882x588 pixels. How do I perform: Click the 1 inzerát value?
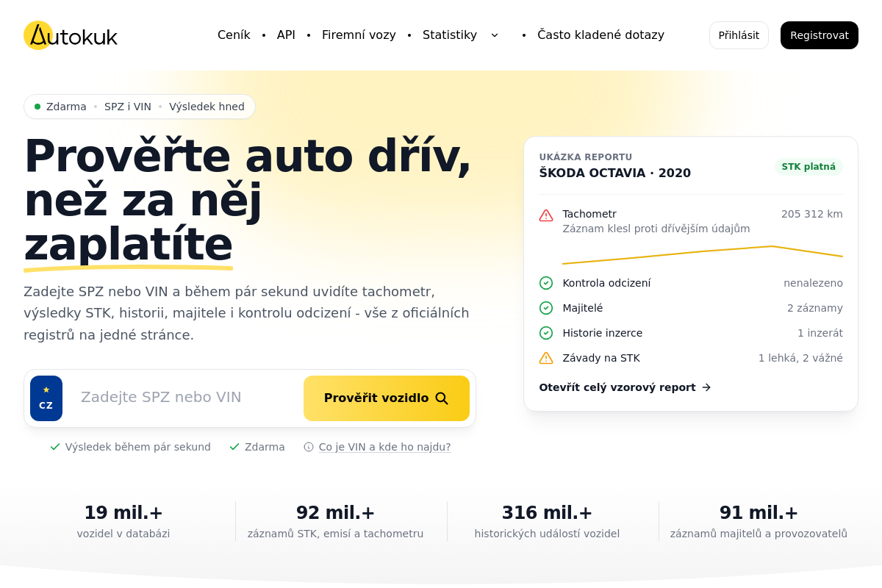tap(820, 333)
